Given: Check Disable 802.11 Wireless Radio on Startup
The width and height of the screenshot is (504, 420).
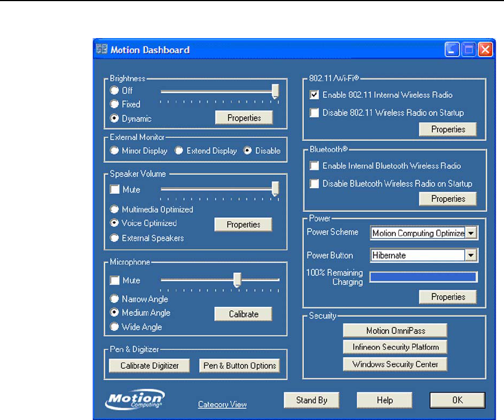Looking at the screenshot, I should (x=314, y=113).
